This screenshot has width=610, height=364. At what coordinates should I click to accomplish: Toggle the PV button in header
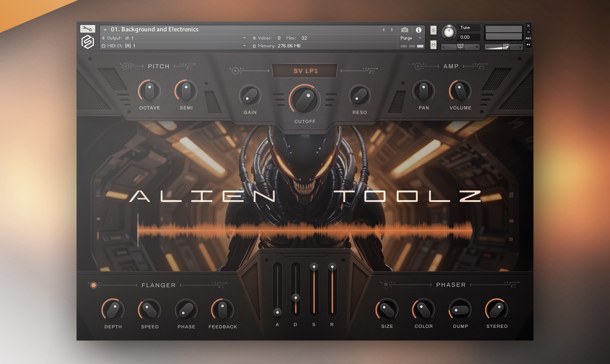click(528, 45)
